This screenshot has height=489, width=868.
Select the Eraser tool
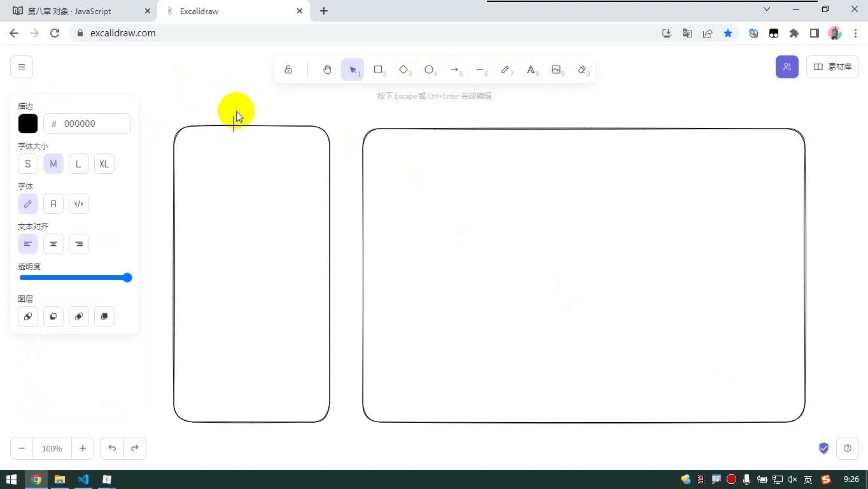click(582, 69)
